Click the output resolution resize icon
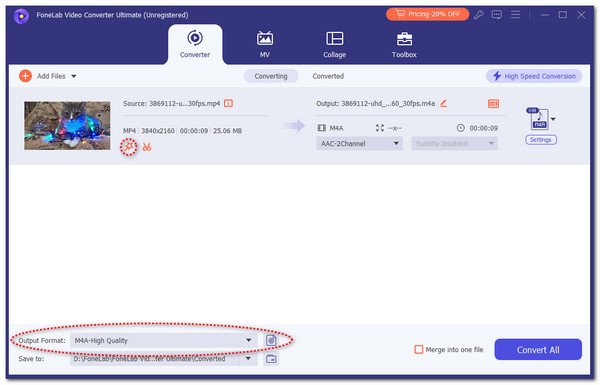This screenshot has width=600, height=385. coord(380,128)
